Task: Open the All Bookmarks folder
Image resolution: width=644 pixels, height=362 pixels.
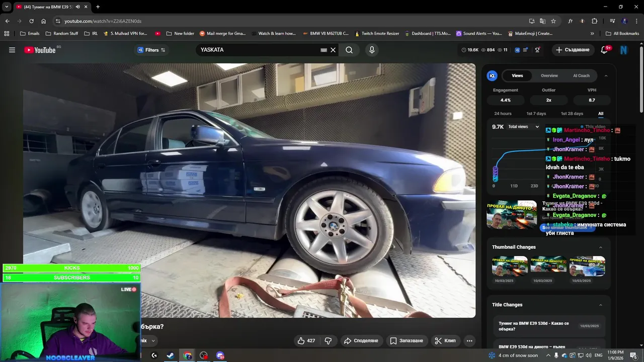Action: (622, 34)
